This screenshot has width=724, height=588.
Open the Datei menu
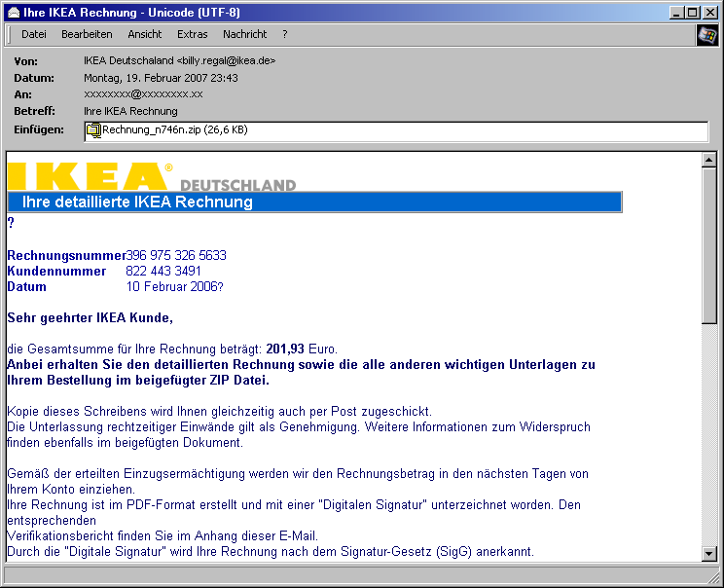[34, 34]
